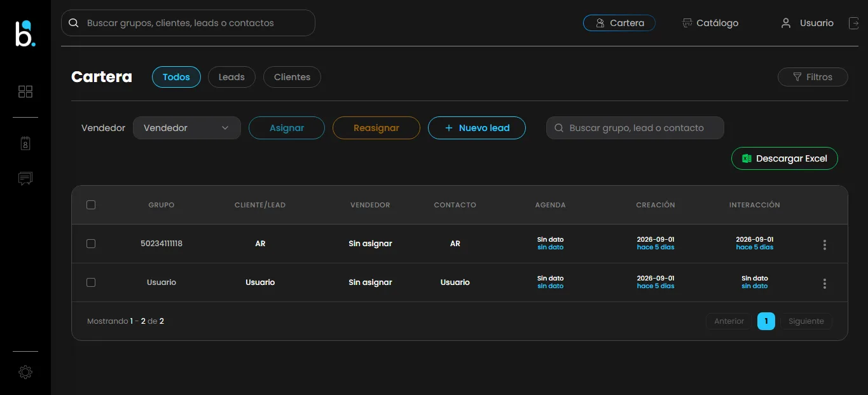Check the box for the Usuario row
The height and width of the screenshot is (395, 868).
click(91, 282)
